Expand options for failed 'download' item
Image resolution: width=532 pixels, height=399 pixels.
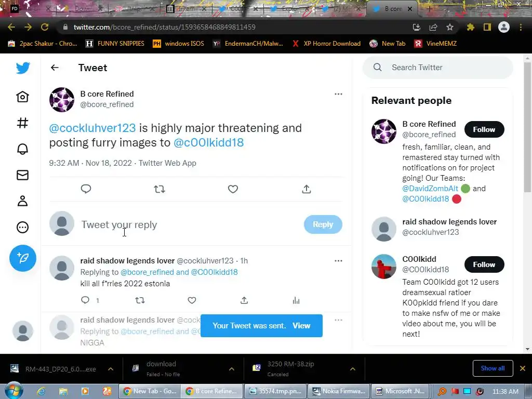coord(231,369)
